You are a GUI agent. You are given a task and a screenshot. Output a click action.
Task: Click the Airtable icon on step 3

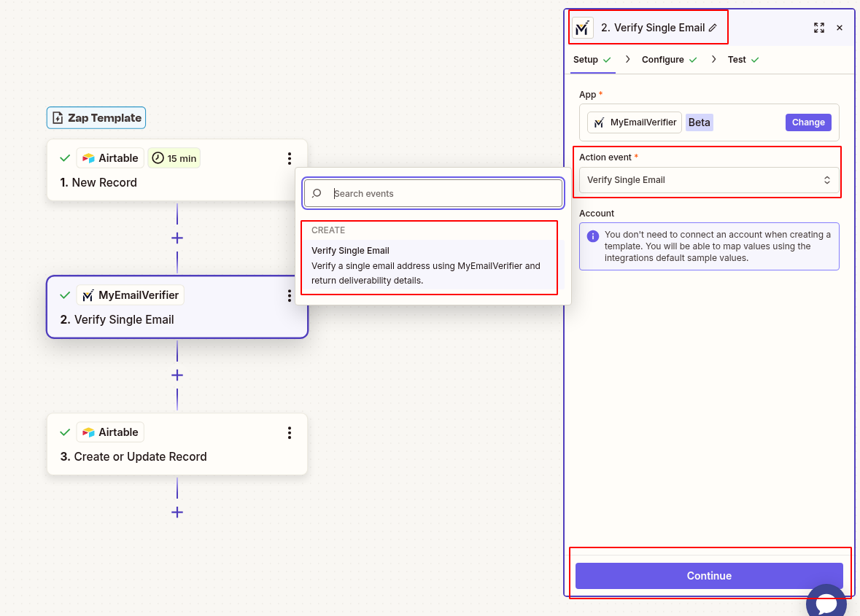point(88,432)
